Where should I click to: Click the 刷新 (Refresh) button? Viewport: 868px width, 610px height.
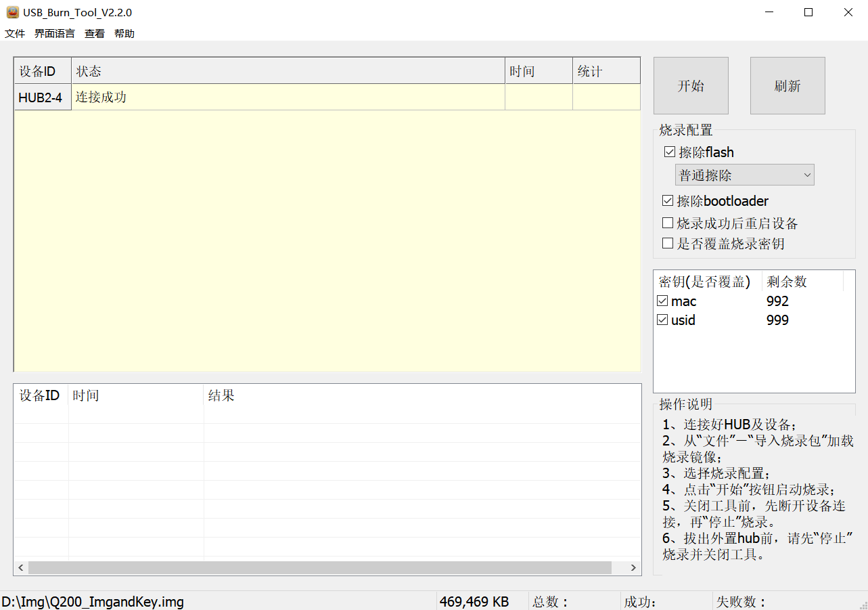coord(787,85)
